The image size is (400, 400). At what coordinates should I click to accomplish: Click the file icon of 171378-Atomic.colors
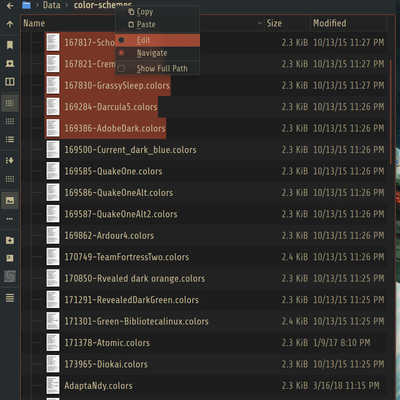point(53,342)
